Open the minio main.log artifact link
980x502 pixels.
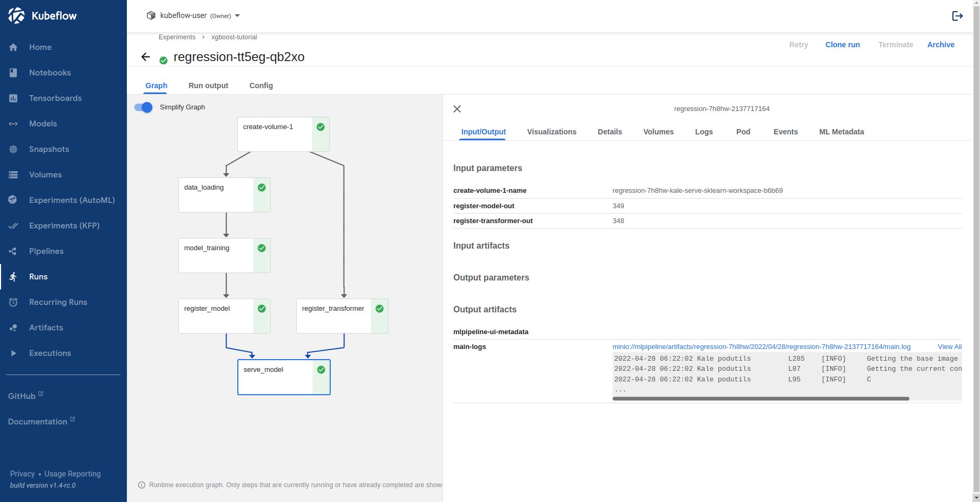761,347
